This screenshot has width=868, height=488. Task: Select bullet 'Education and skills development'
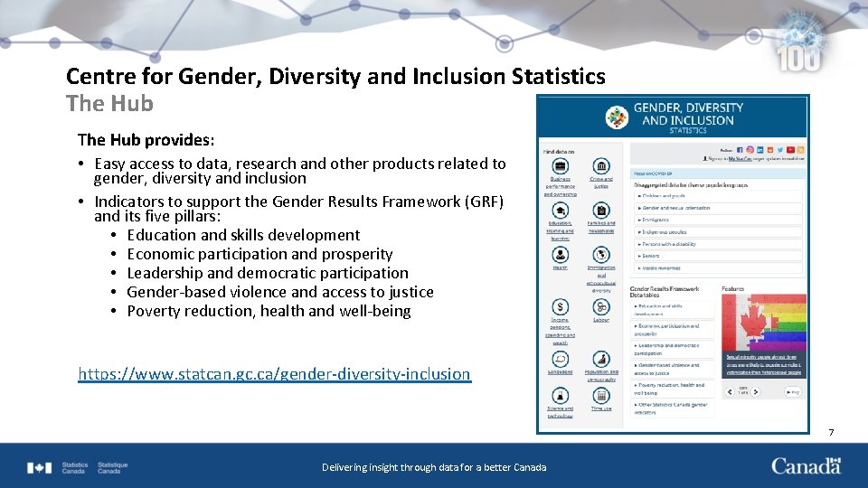click(x=243, y=235)
